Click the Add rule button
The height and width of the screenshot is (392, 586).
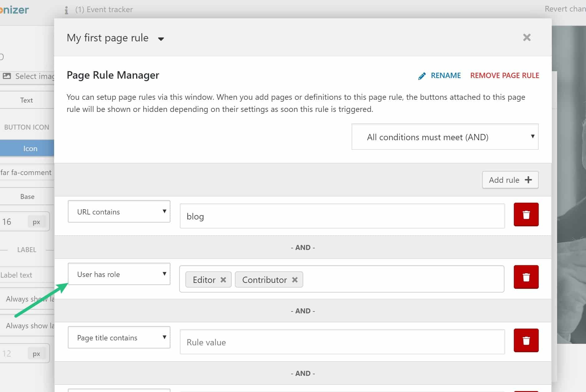(x=510, y=180)
